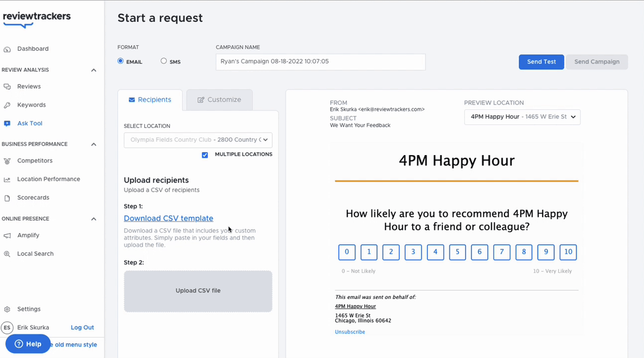Select rating 1 in the preview

[369, 252]
